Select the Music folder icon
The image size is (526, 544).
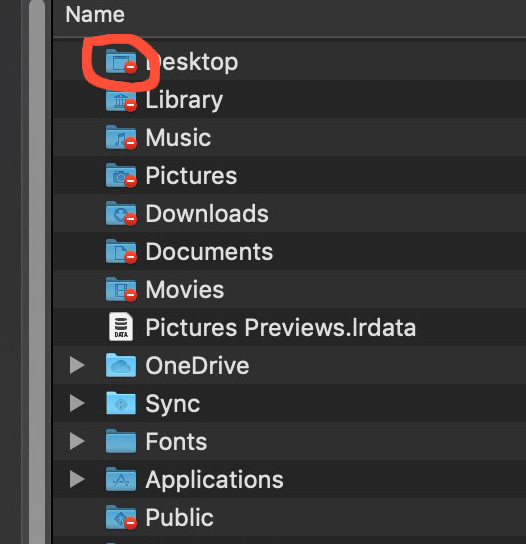click(x=121, y=138)
